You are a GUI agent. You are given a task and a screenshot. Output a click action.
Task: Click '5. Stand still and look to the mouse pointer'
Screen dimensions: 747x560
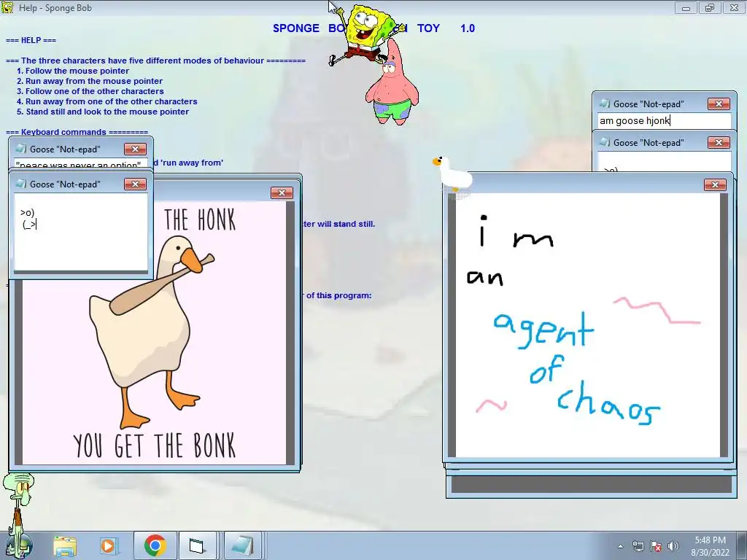coord(102,112)
